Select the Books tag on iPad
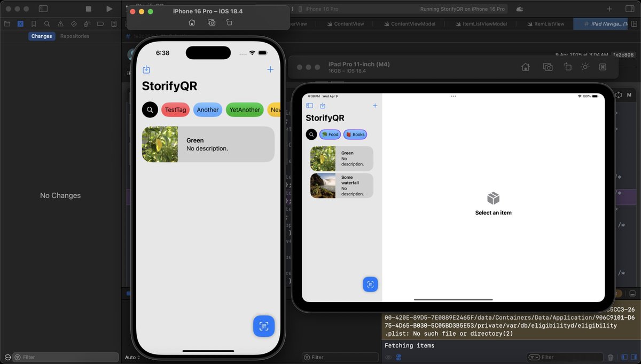641x364 pixels. pos(355,134)
